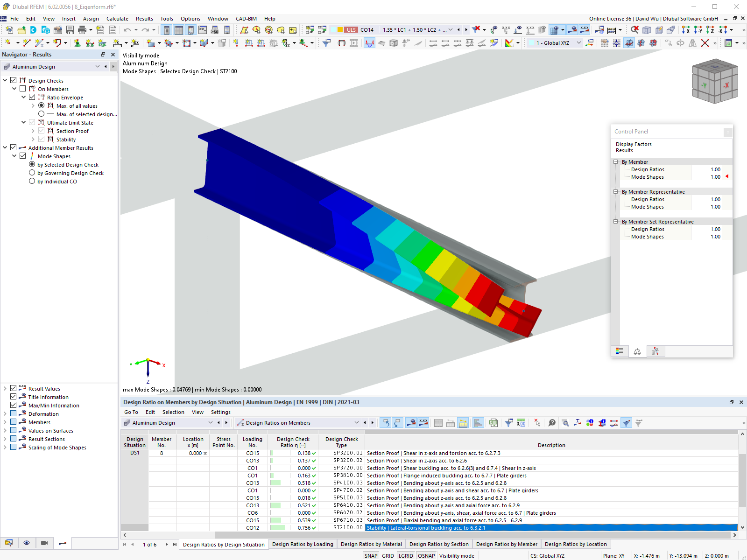The height and width of the screenshot is (560, 747).
Task: Open the Save model icon
Action: coord(70,29)
